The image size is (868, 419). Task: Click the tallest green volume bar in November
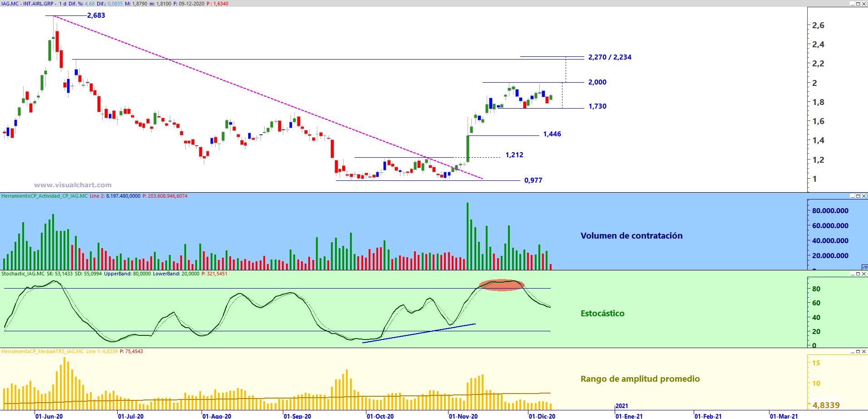468,236
